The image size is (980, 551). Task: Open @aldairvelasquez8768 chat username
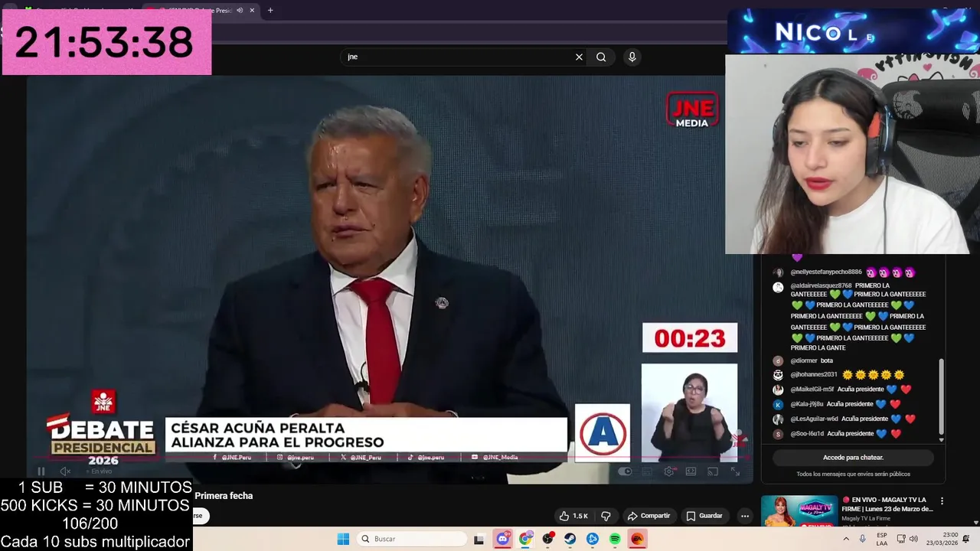click(x=821, y=286)
